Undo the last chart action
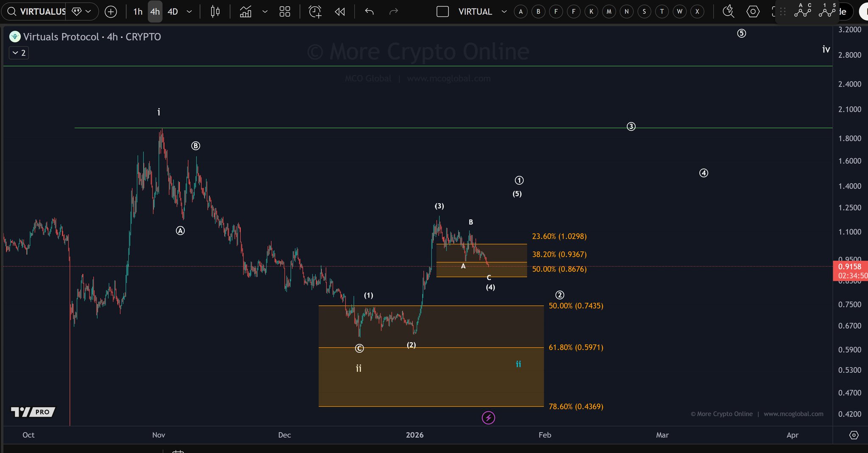Screen dimensions: 868x453 click(369, 11)
